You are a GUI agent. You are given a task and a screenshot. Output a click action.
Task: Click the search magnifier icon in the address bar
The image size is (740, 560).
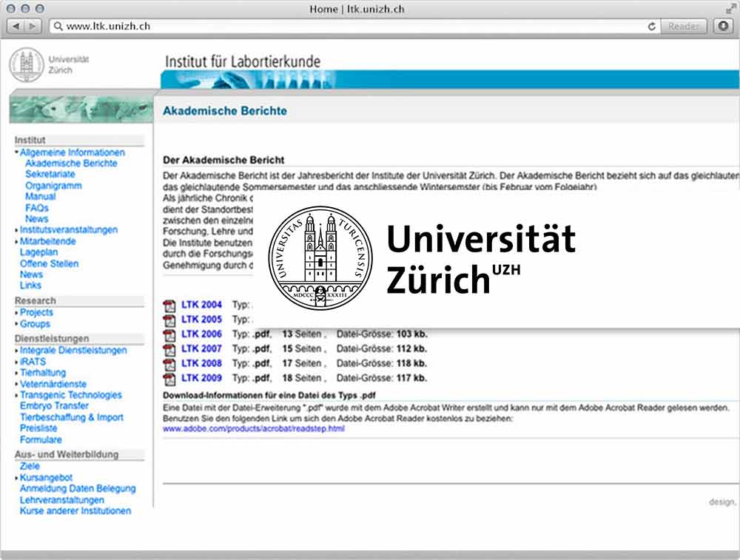58,27
